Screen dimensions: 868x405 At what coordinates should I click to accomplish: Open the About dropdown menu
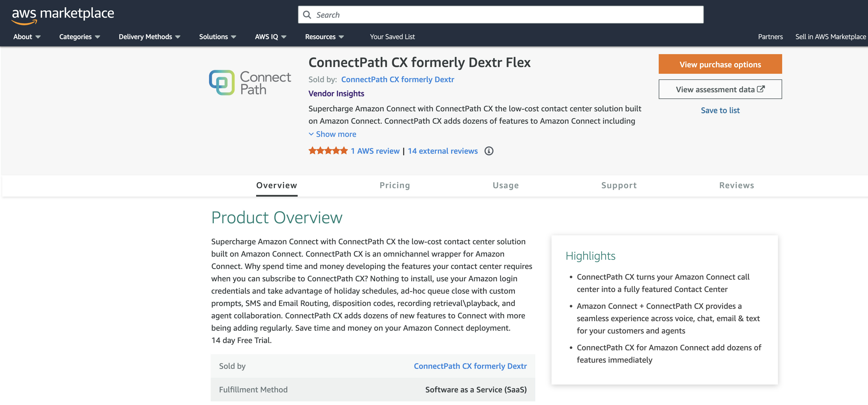click(x=27, y=37)
